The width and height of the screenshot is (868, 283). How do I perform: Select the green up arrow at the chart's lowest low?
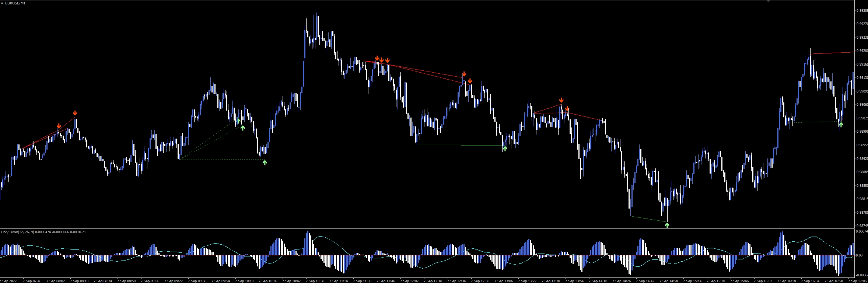pos(667,225)
